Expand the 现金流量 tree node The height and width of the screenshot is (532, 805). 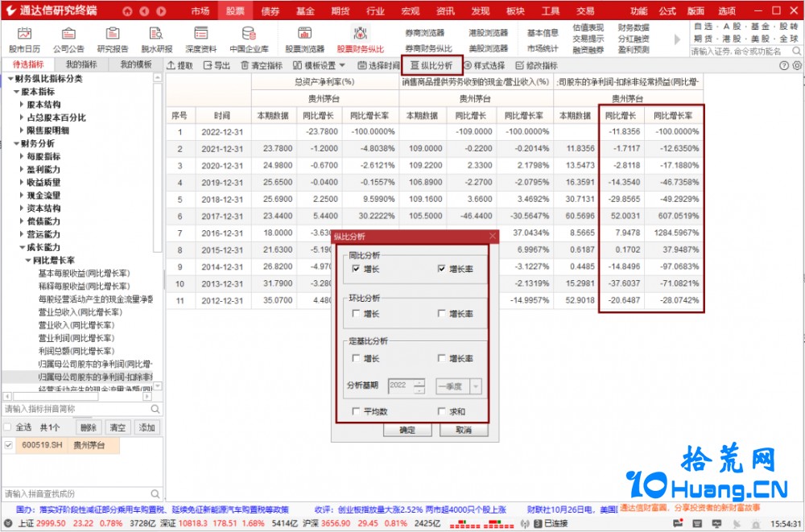point(22,195)
